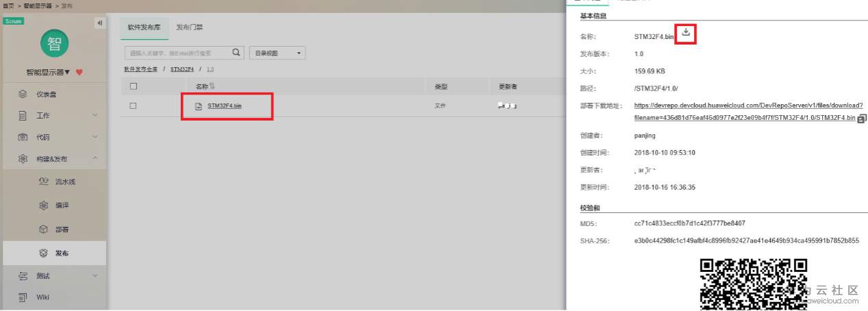Click the 构建&发布 gear icon

coord(23,159)
